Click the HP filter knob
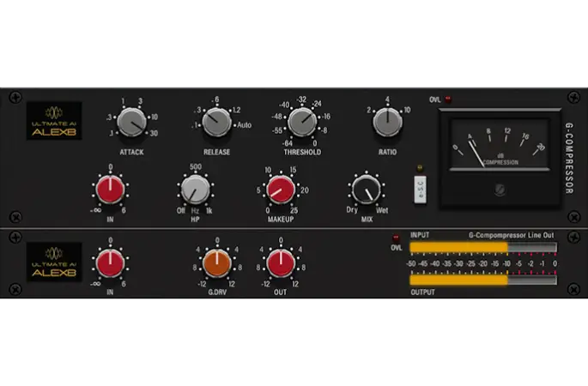Screen dimensions: 588x386 (x=195, y=190)
